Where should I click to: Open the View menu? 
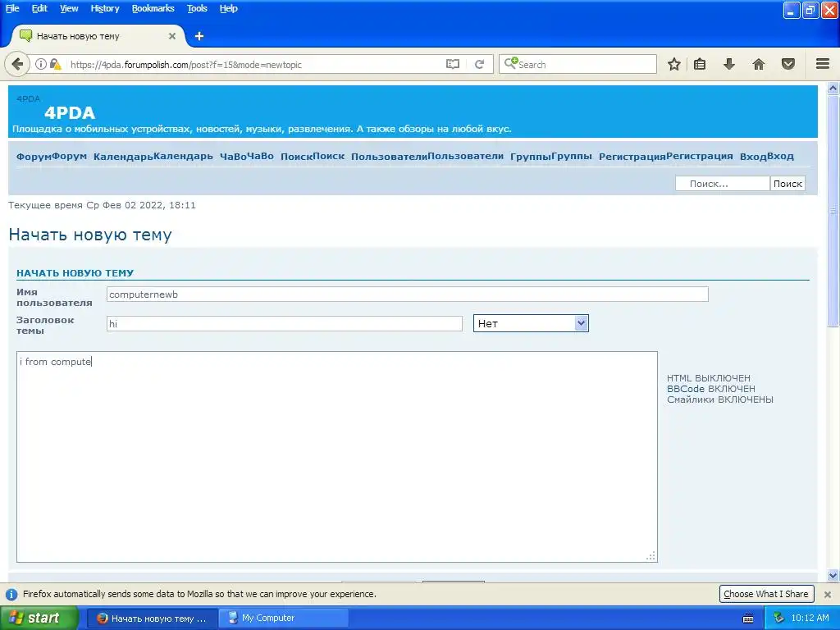click(x=69, y=8)
